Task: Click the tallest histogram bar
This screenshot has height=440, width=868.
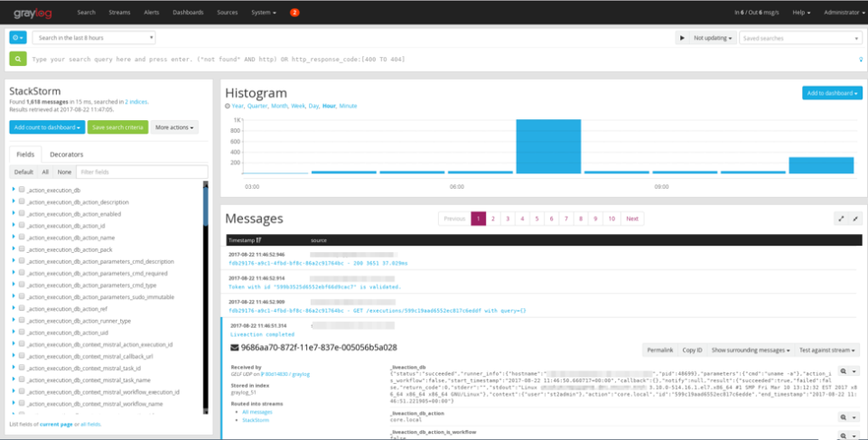Action: tap(548, 146)
